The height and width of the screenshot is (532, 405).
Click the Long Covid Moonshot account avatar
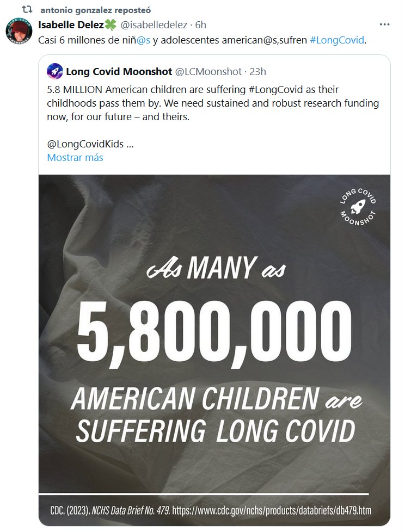coord(54,71)
